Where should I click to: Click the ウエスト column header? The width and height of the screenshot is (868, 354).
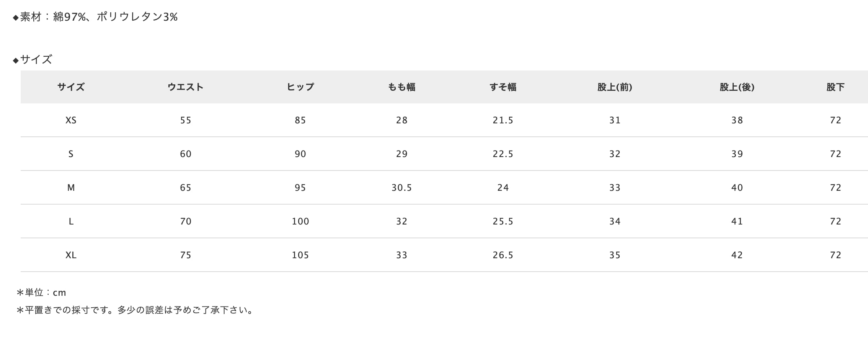point(185,87)
